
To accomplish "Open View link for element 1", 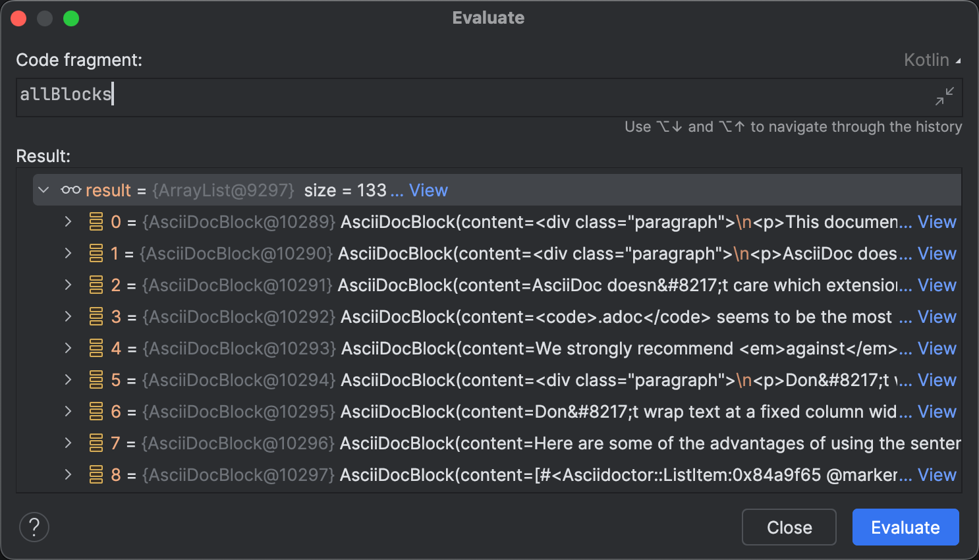I will [x=937, y=254].
